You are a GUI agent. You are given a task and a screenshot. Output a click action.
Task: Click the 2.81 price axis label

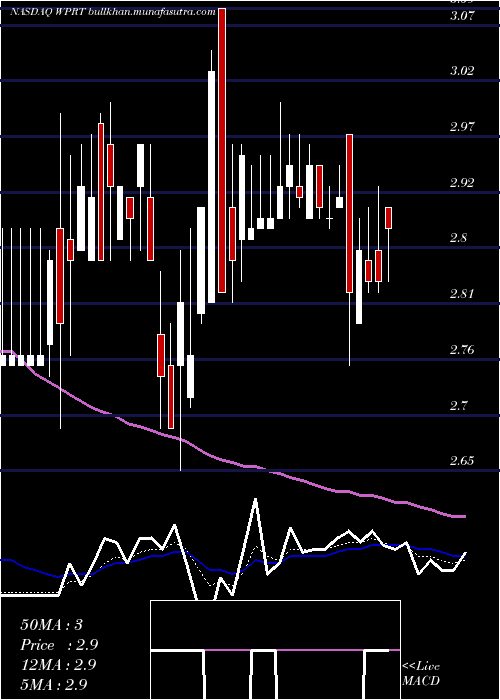coord(462,293)
